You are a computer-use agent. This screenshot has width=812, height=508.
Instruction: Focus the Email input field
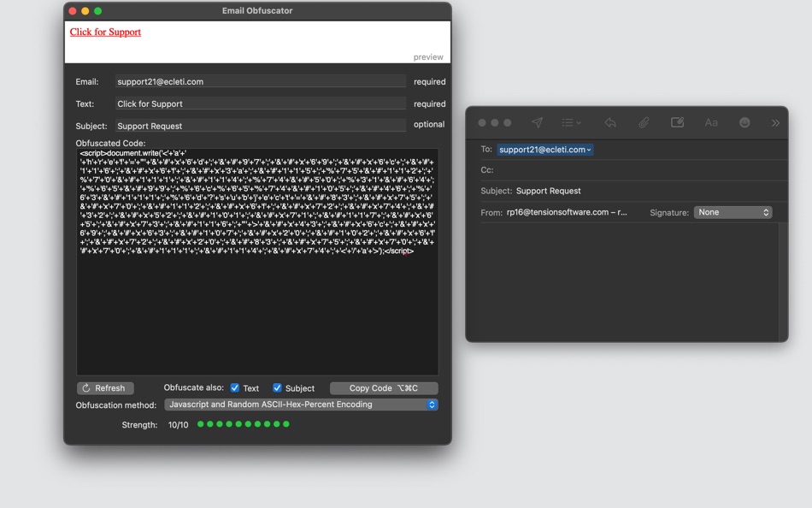[261, 81]
